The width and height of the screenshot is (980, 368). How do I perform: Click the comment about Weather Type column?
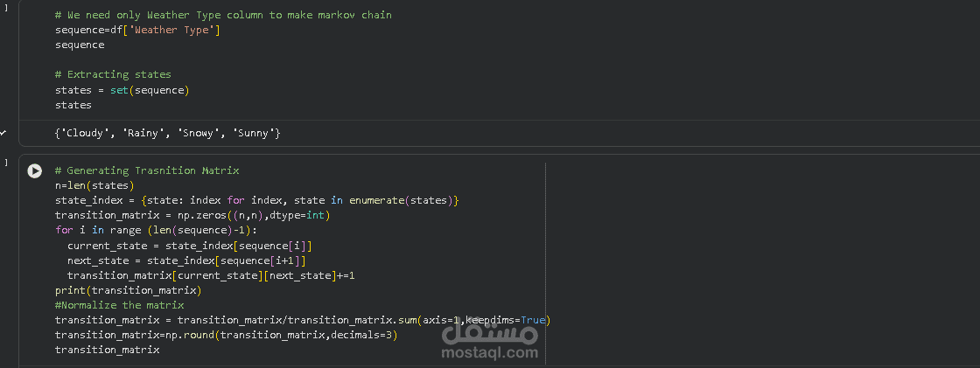(x=223, y=14)
